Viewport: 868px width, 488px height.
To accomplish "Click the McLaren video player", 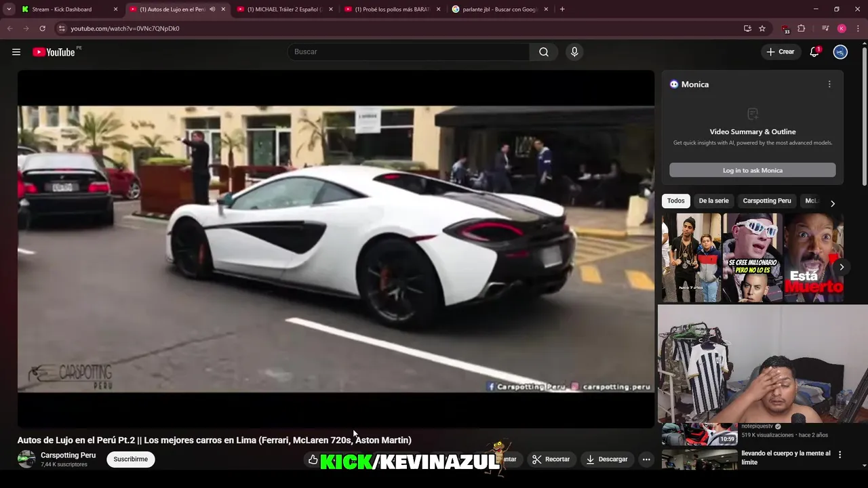I will [336, 249].
